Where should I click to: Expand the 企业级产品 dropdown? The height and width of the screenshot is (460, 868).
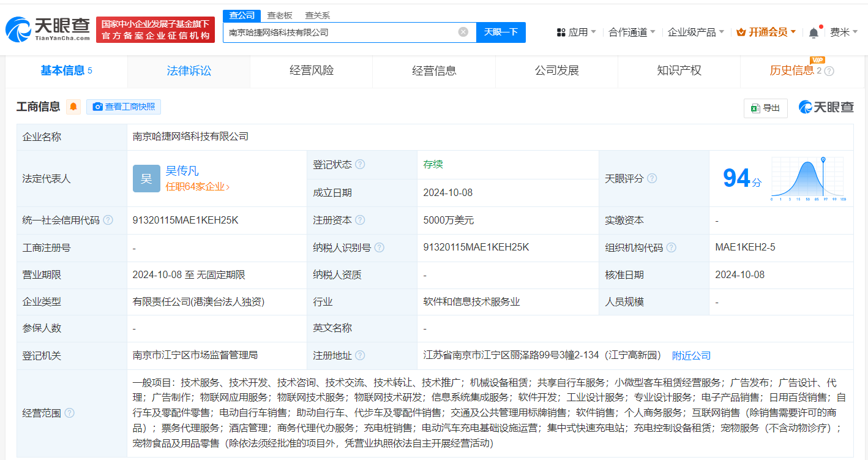(696, 32)
